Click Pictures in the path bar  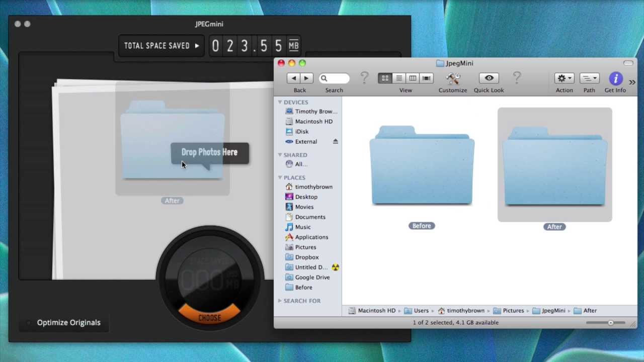[509, 311]
